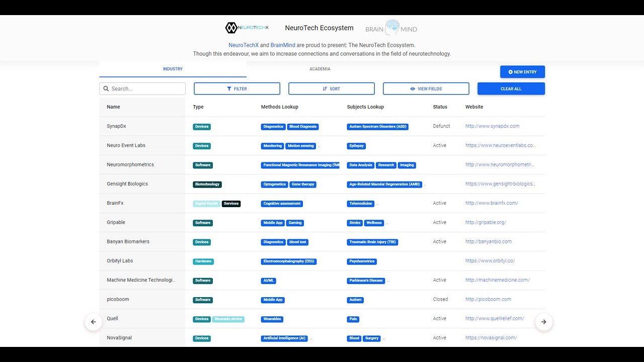Viewport: 644px width, 362px height.
Task: Clear all filters with Clear All
Action: tap(511, 88)
